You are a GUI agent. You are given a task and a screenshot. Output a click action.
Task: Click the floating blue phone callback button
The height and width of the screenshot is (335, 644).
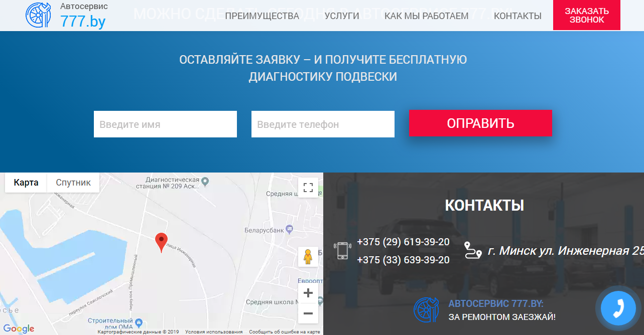618,308
